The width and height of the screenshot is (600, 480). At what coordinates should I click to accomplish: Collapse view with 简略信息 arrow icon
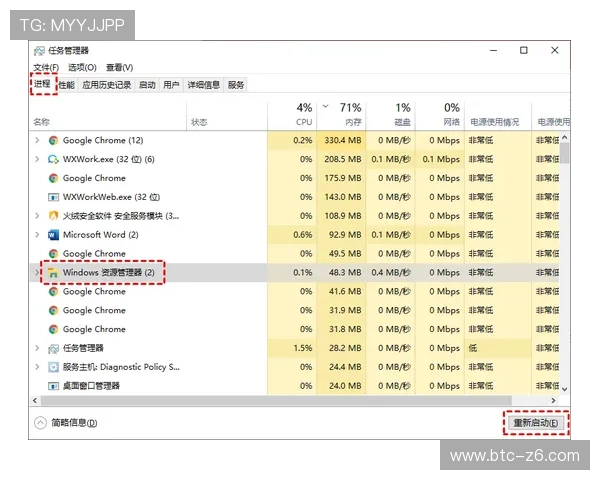click(40, 423)
